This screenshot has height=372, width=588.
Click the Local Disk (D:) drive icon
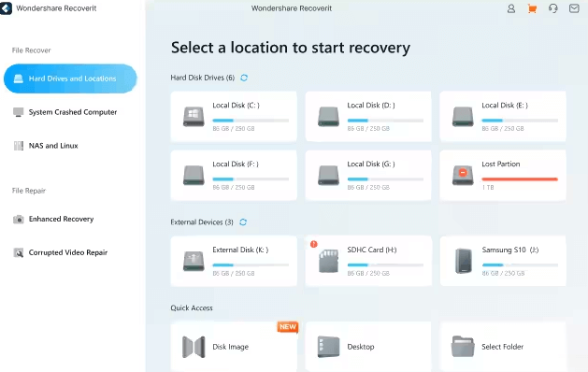[x=328, y=116]
